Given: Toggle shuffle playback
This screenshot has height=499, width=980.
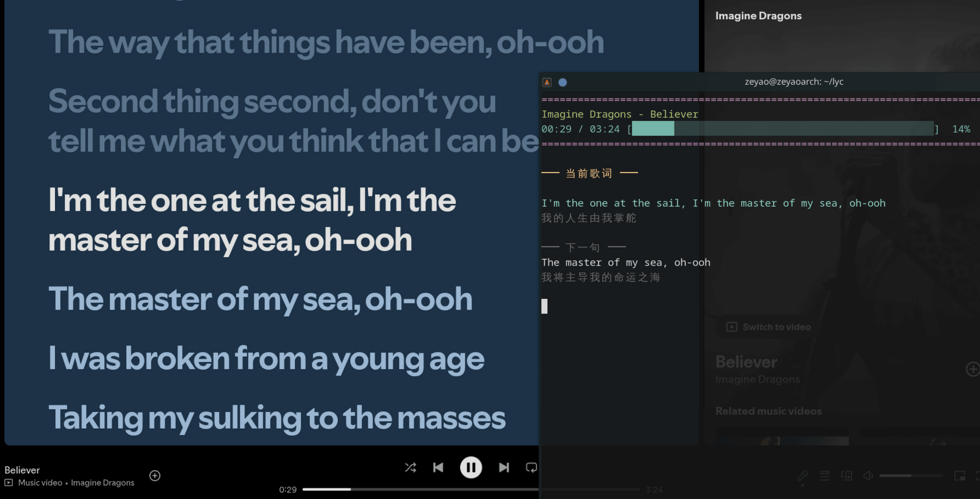Looking at the screenshot, I should click(410, 467).
